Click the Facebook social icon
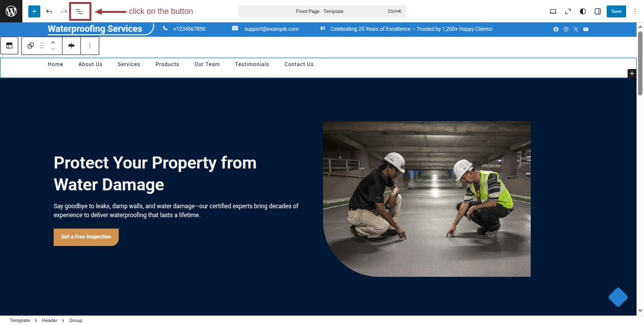Screen dimensions: 644x325 click(x=556, y=29)
